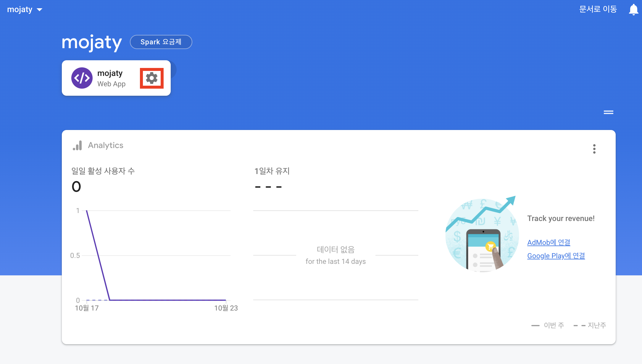Click the Google Play에 연결 link
The width and height of the screenshot is (642, 364).
[556, 256]
